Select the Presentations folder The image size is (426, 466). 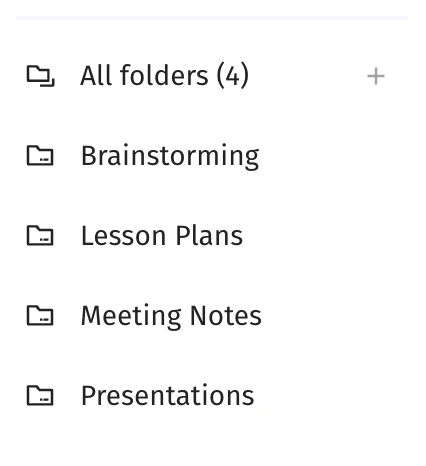(212, 395)
